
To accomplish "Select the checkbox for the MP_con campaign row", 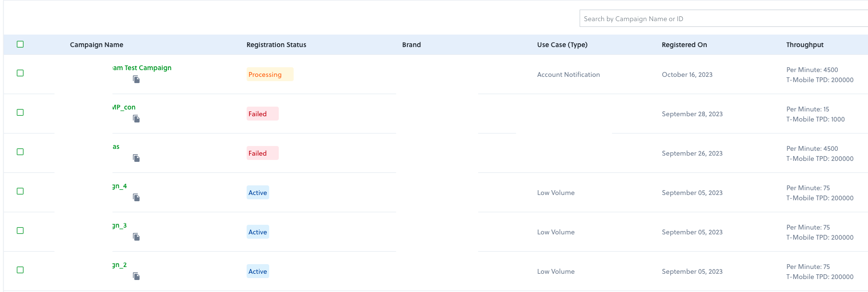I will [x=20, y=112].
